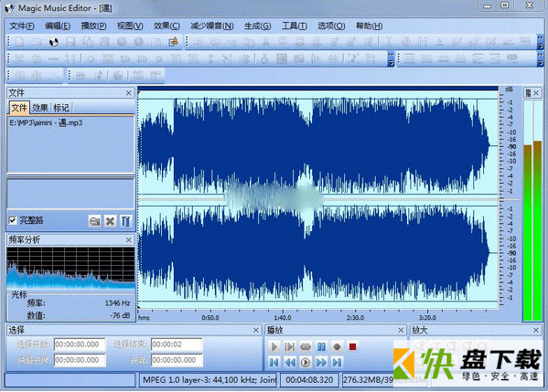The image size is (548, 392).
Task: Open the 视图(V) menu
Action: [x=130, y=26]
